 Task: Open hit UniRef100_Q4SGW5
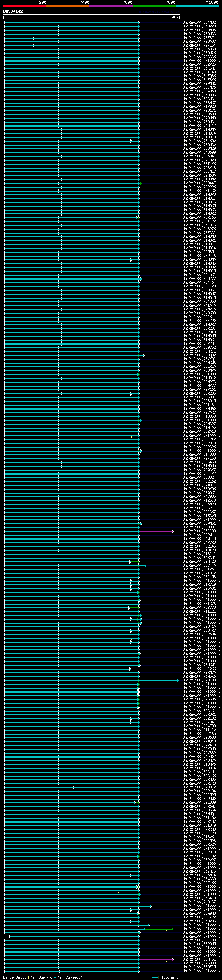pyautogui.click(x=199, y=699)
